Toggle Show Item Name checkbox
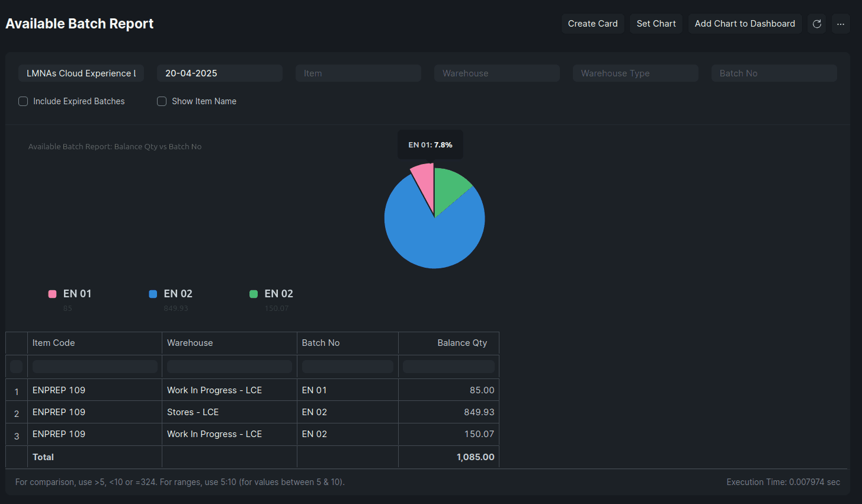Image resolution: width=862 pixels, height=504 pixels. pyautogui.click(x=162, y=101)
